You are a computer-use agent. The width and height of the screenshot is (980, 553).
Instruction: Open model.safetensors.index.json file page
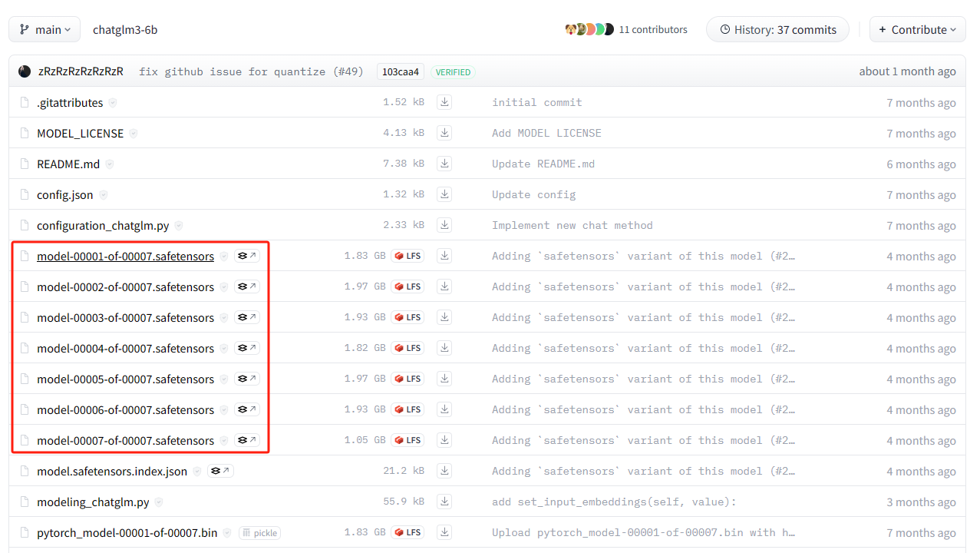[112, 471]
